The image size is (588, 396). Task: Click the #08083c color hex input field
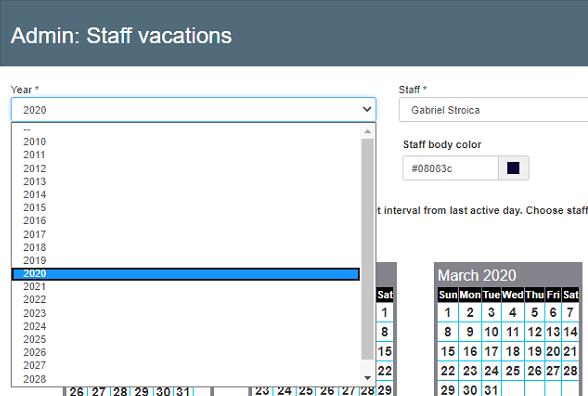click(450, 168)
